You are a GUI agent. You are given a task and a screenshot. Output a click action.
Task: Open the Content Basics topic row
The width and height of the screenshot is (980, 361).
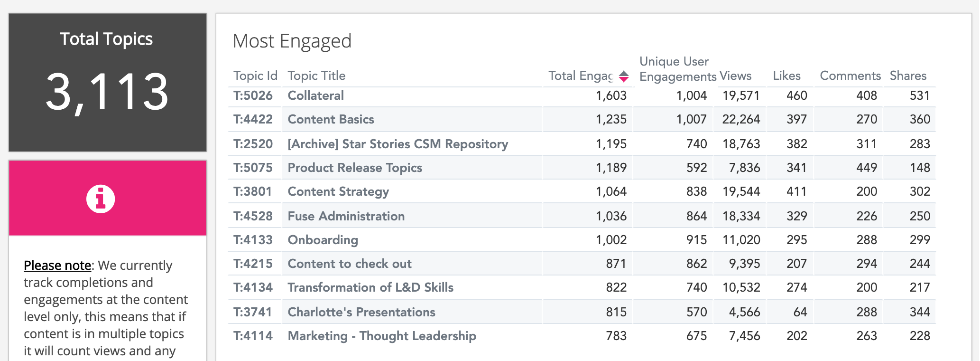(331, 119)
